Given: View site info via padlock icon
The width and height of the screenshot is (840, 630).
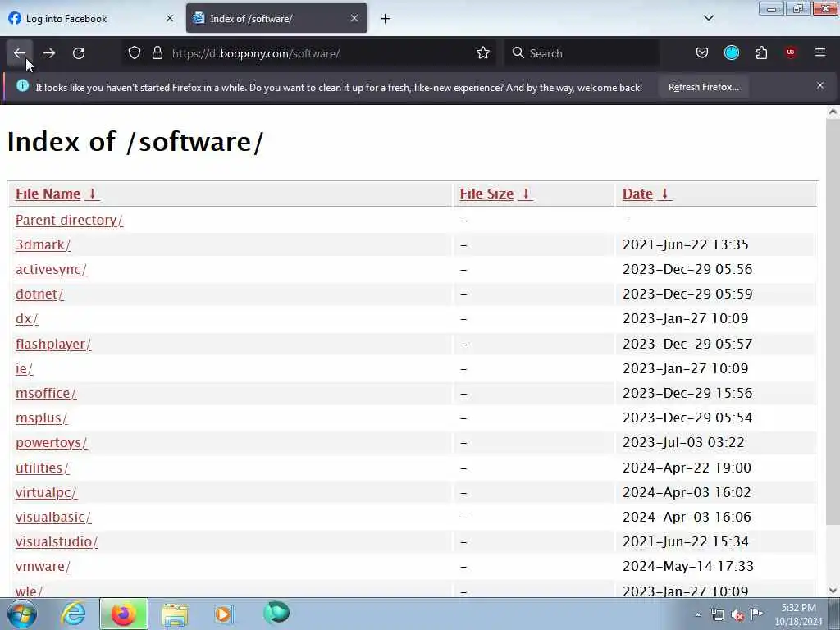Looking at the screenshot, I should [x=157, y=53].
